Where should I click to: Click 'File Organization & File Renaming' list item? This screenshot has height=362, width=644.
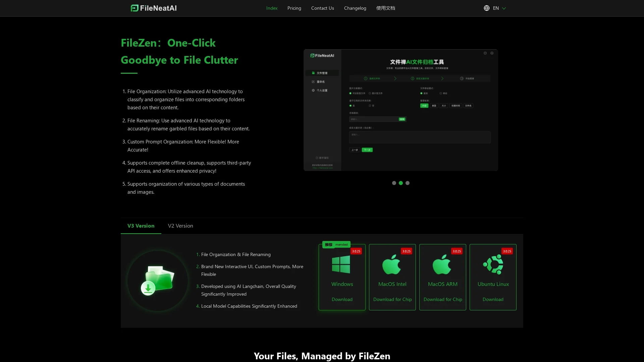[x=236, y=254]
